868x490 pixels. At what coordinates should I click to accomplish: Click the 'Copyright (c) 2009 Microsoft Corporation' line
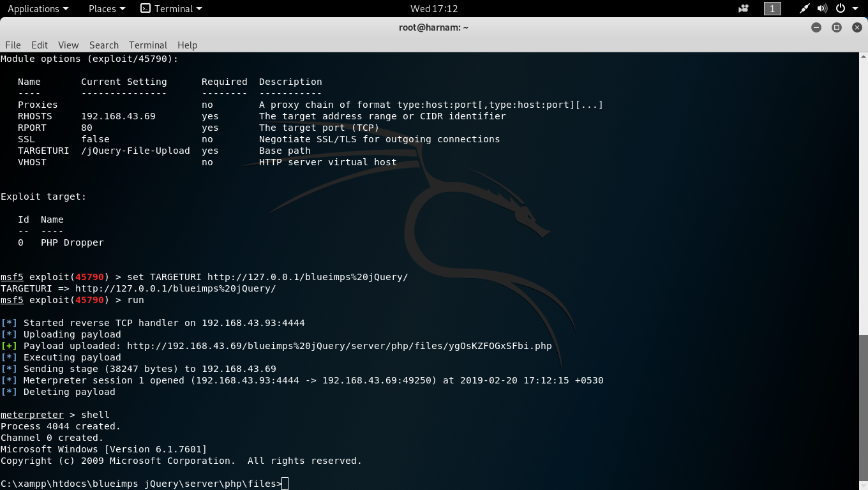coord(181,461)
